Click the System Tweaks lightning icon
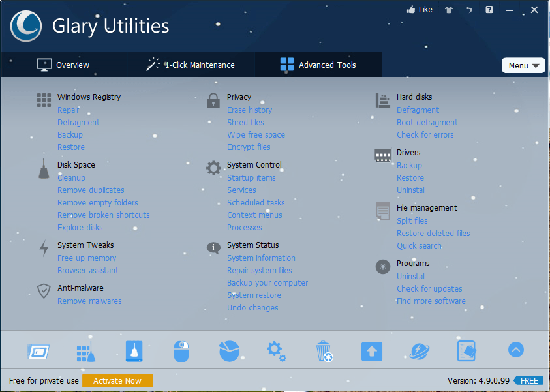The width and height of the screenshot is (550, 392). tap(44, 249)
